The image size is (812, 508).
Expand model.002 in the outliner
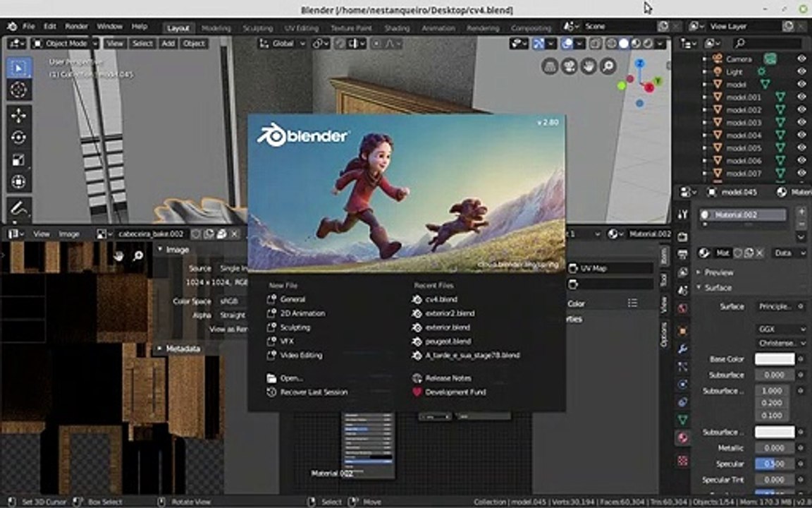[x=704, y=110]
